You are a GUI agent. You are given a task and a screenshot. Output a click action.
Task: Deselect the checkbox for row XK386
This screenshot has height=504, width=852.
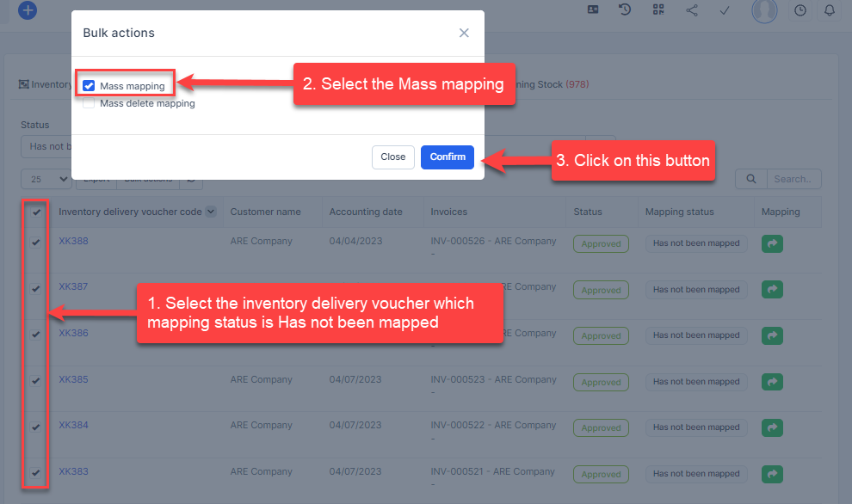pos(35,335)
